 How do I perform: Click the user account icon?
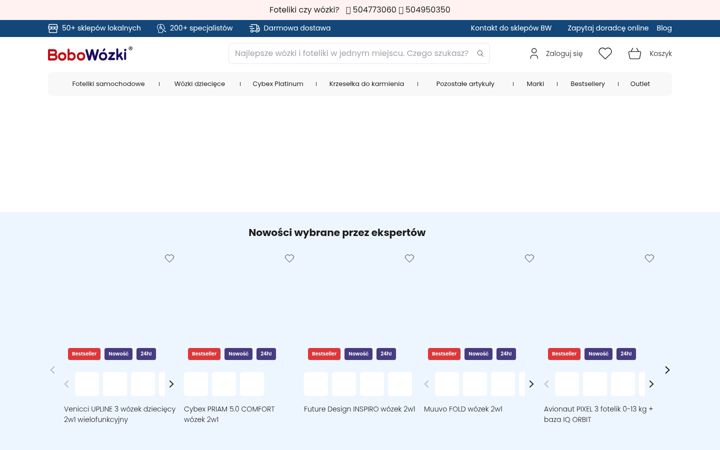tap(534, 54)
